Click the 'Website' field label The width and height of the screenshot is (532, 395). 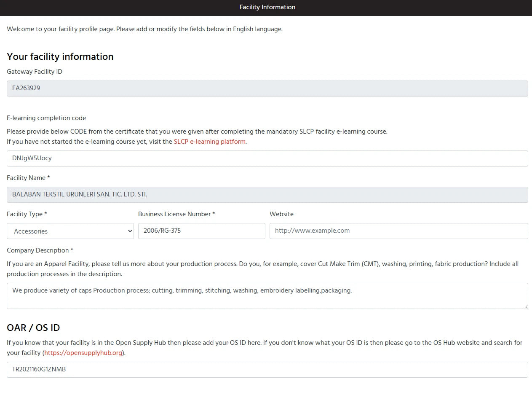(281, 214)
